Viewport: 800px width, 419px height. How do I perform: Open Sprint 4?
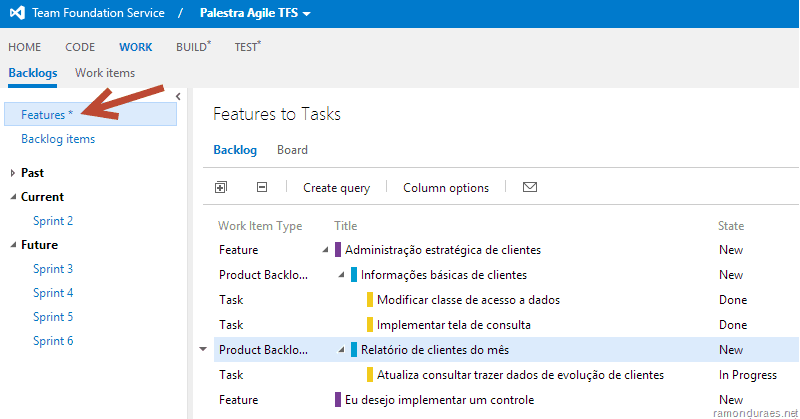coord(53,293)
